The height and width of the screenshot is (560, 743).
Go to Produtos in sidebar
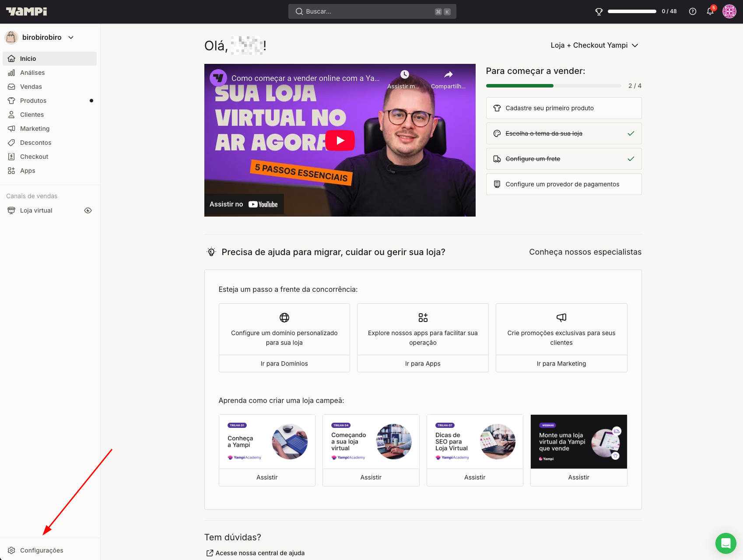[49, 101]
